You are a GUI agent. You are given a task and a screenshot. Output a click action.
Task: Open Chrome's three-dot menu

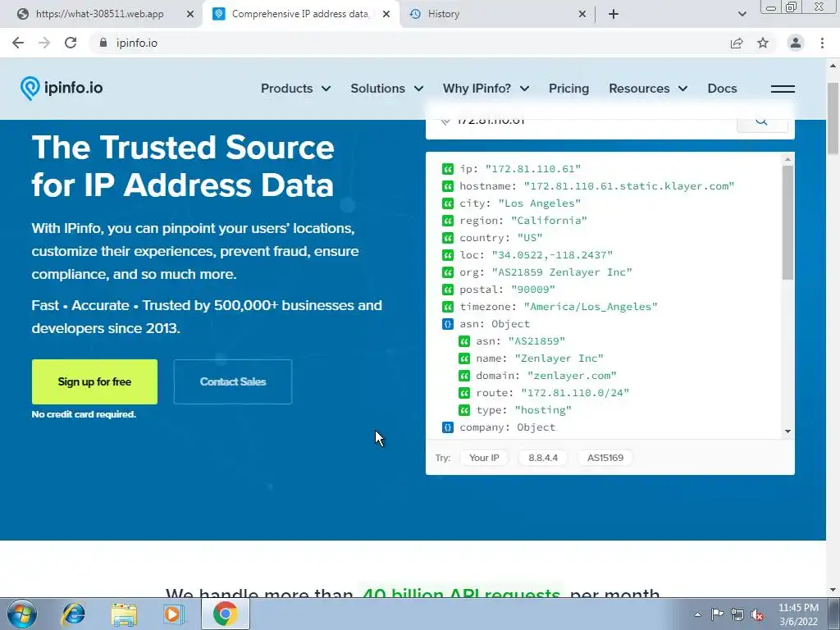pos(822,43)
